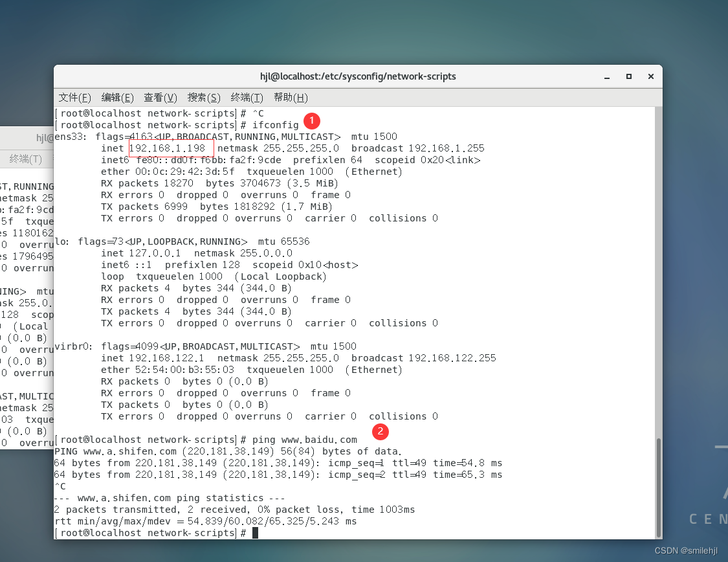Image resolution: width=728 pixels, height=562 pixels.
Task: Click the 0% packet loss statistics line
Action: pyautogui.click(x=234, y=510)
